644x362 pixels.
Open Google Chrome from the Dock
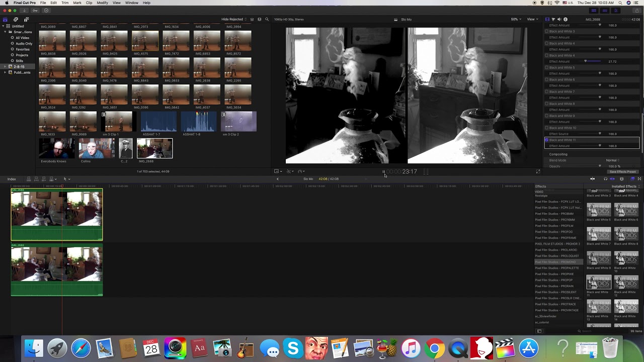(434, 348)
